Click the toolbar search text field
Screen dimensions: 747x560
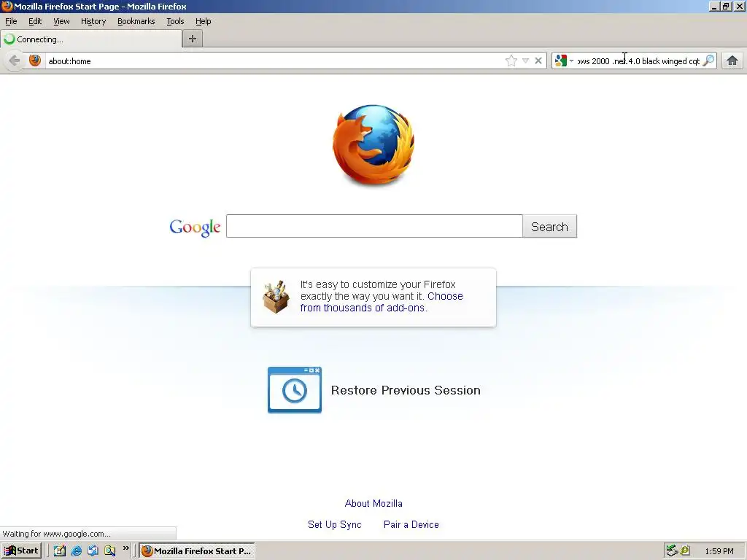coord(638,61)
